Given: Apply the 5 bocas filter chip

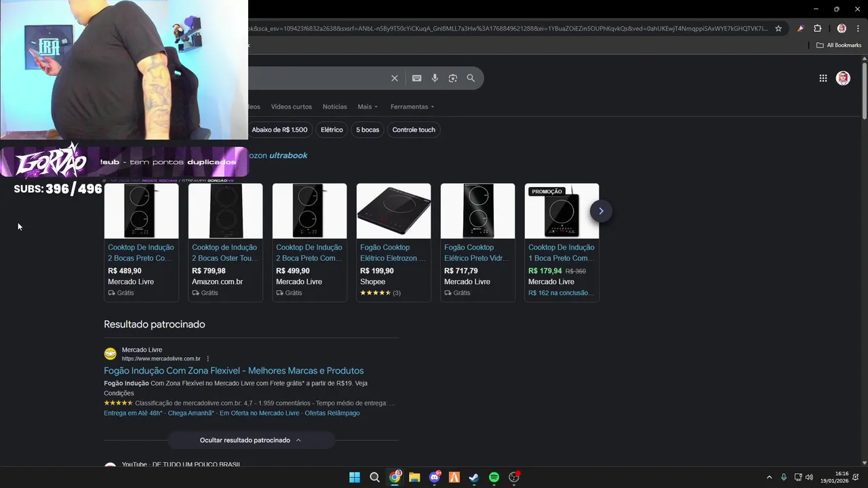Looking at the screenshot, I should pos(368,129).
